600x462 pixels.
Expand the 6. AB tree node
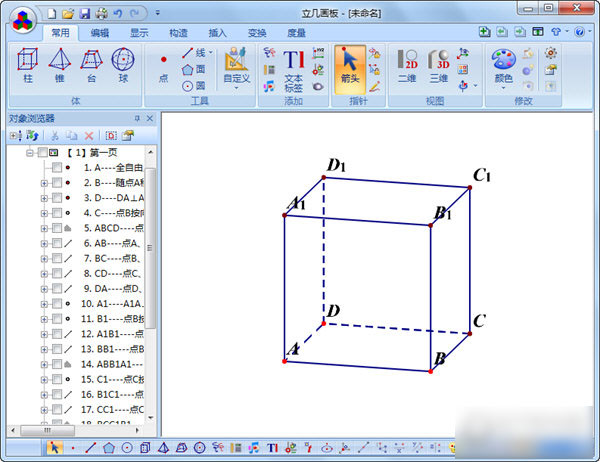pos(44,243)
